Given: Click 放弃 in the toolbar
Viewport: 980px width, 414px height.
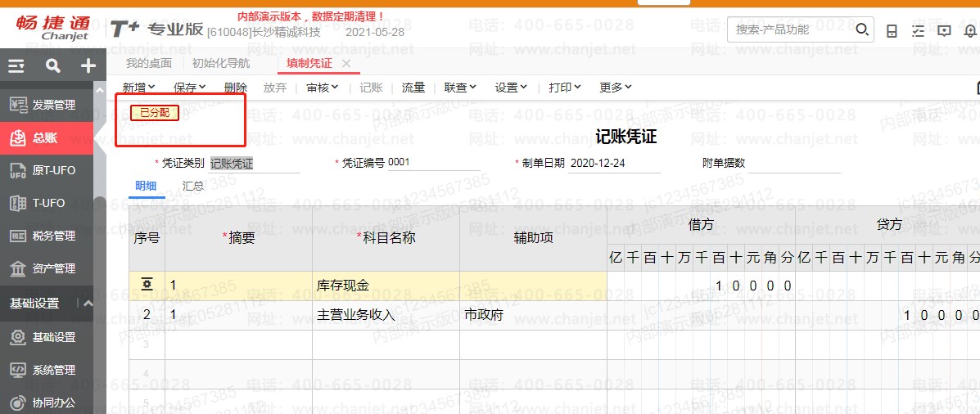Looking at the screenshot, I should (275, 88).
